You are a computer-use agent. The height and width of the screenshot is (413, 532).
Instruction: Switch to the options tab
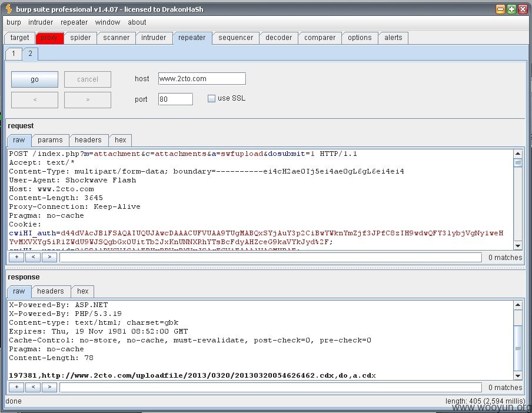pyautogui.click(x=360, y=38)
